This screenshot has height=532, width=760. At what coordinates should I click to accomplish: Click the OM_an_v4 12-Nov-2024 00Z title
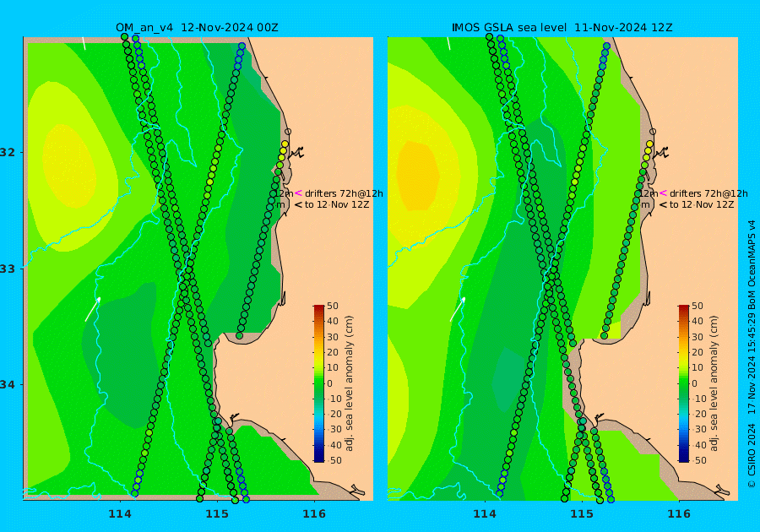click(197, 28)
